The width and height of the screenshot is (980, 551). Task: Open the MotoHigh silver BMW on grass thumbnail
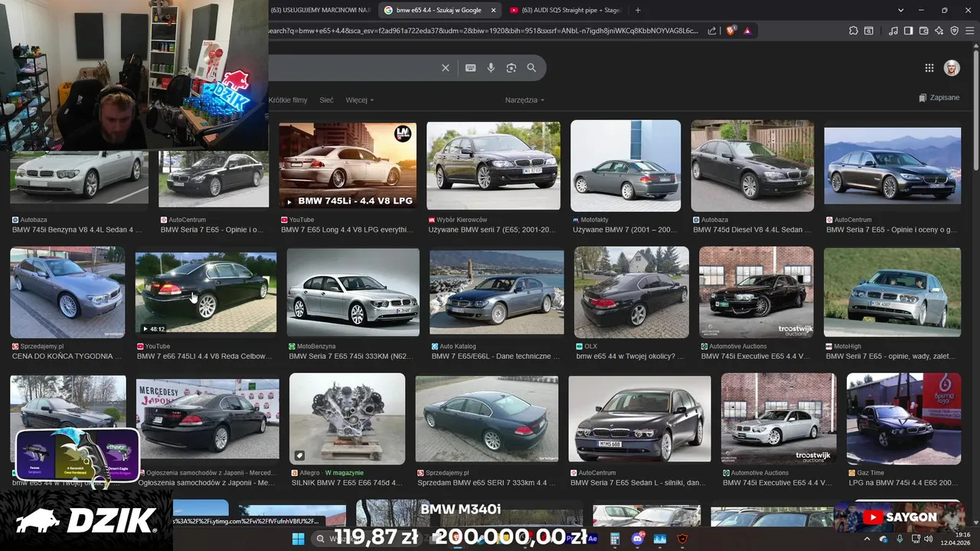(892, 292)
